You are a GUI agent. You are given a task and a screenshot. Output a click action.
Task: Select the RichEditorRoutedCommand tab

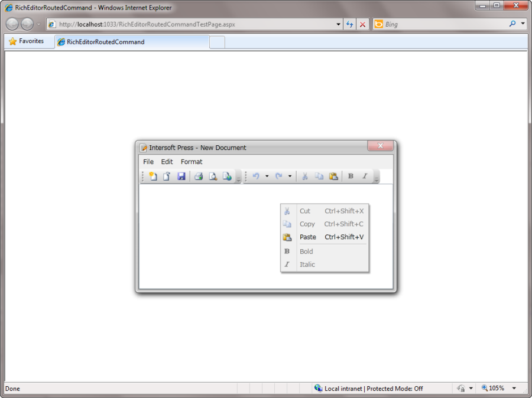[132, 42]
